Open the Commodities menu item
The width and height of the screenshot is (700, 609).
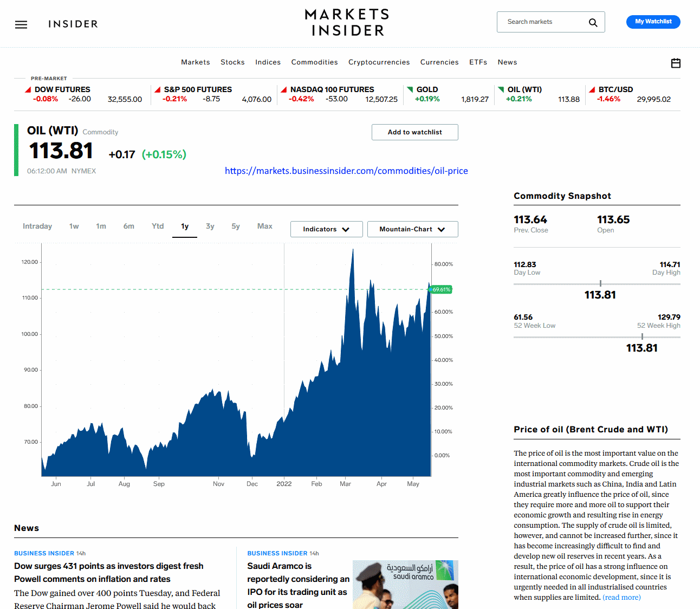coord(314,62)
